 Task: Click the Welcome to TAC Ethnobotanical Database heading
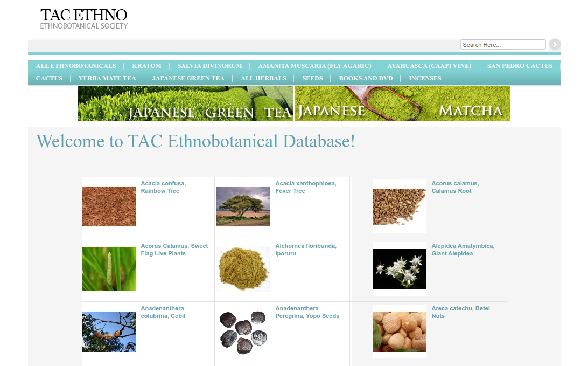(x=195, y=142)
